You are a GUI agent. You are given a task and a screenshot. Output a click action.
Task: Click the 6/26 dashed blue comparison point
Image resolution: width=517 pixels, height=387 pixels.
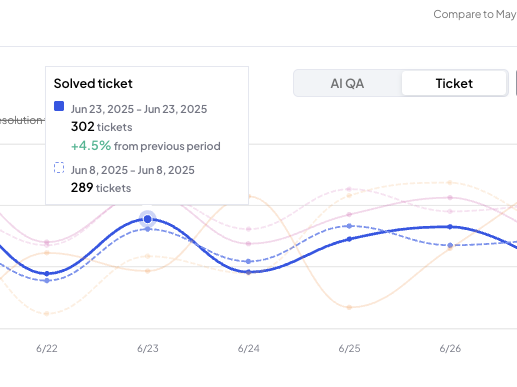450,245
